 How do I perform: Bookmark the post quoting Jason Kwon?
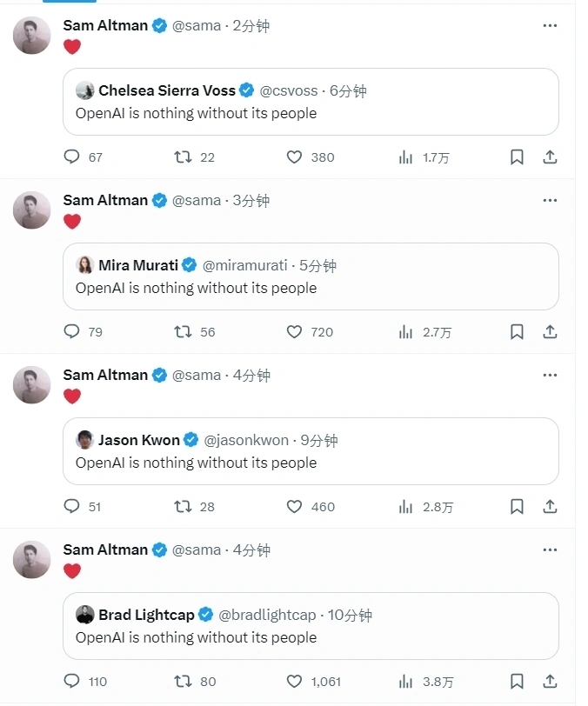(517, 507)
